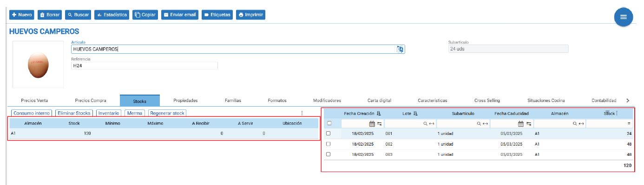This screenshot has height=185, width=644.
Task: Expand more tabs with the right chevron
Action: (x=628, y=101)
